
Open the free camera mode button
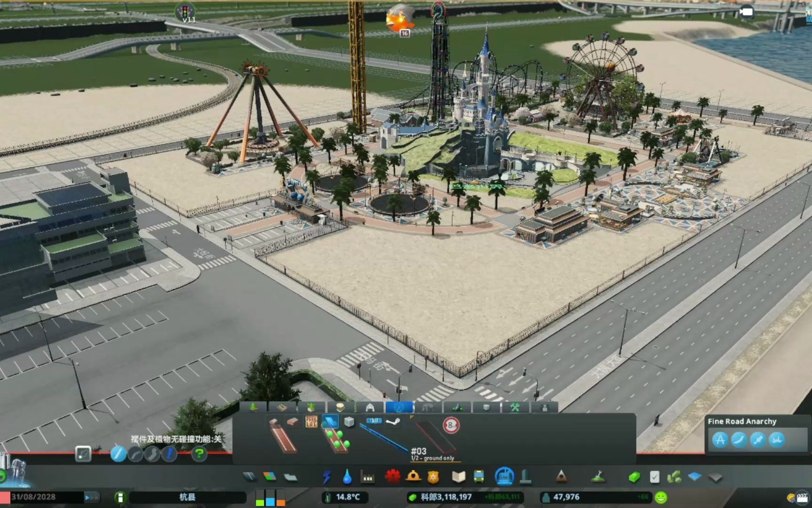(x=746, y=12)
